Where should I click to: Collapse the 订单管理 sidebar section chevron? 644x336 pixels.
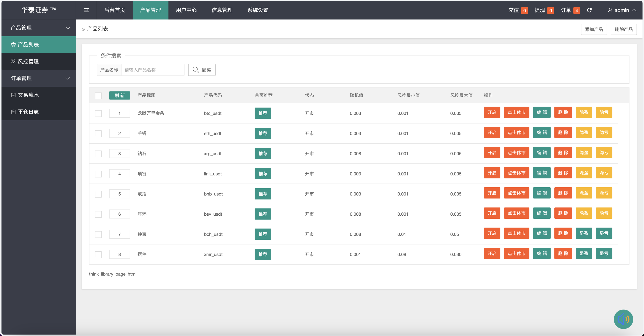click(x=68, y=78)
